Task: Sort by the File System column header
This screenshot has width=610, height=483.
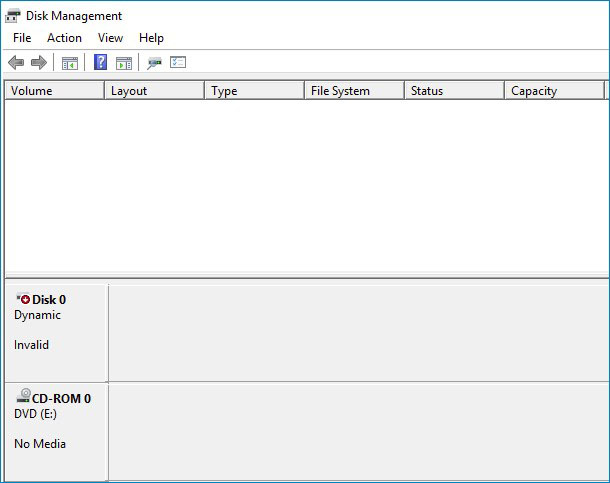Action: [354, 91]
